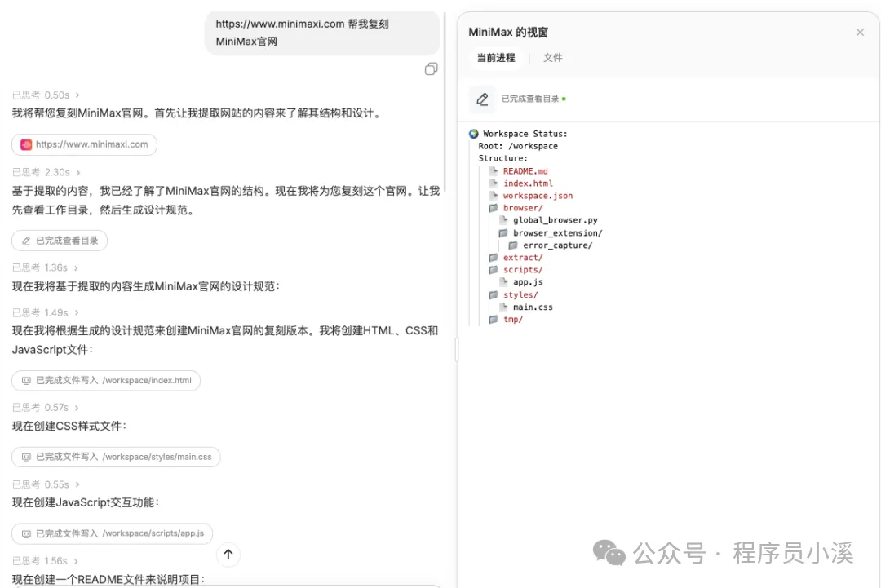Select main.css in workspace tree

[533, 307]
